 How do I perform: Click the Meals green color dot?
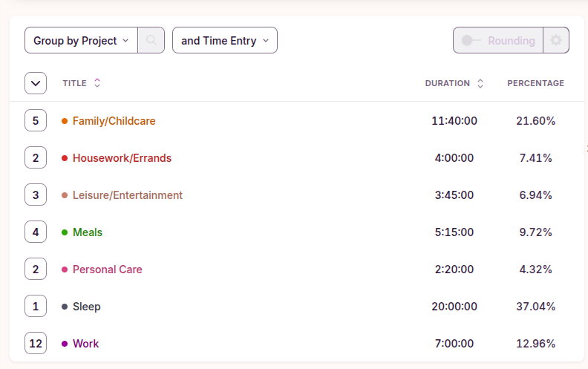[x=65, y=232]
